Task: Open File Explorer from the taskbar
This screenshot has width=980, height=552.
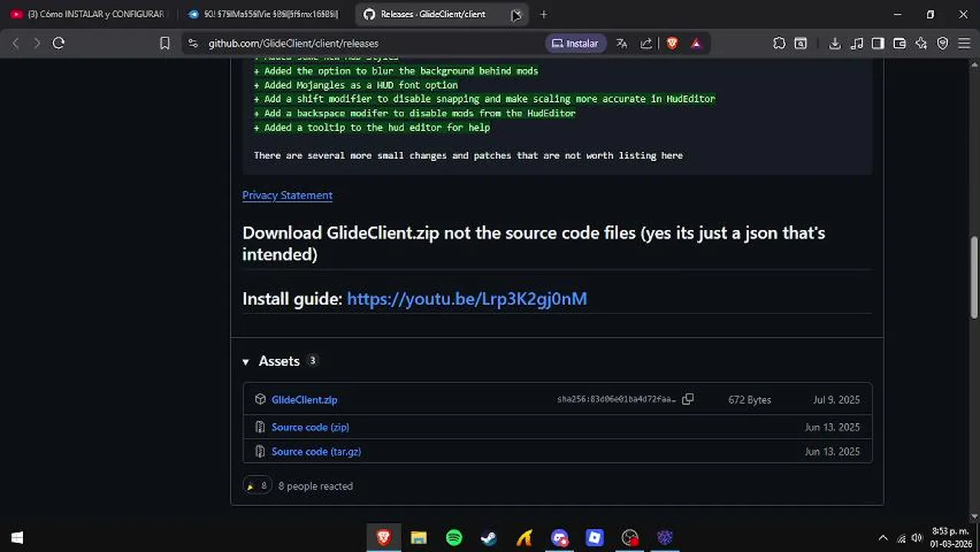Action: (x=419, y=537)
